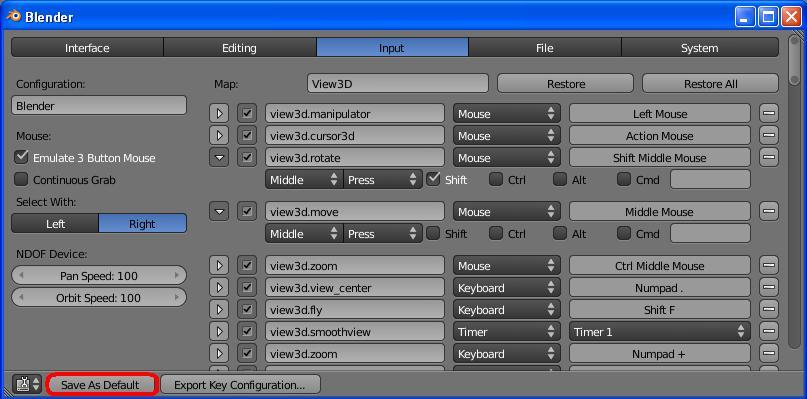Toggle Shift modifier for view3d.move
807x399 pixels.
[434, 233]
